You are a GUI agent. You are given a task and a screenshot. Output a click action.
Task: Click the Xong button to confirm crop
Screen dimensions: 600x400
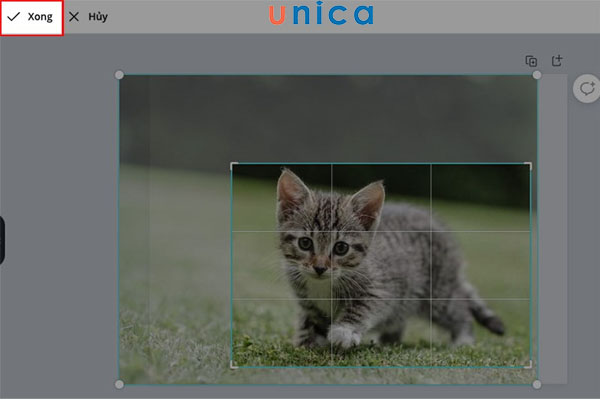(x=31, y=17)
